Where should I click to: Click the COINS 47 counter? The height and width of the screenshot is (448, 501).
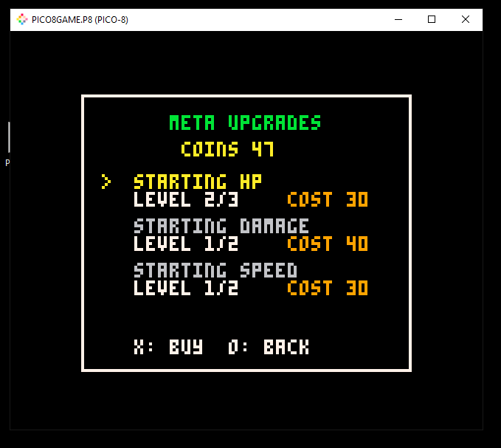click(x=227, y=149)
